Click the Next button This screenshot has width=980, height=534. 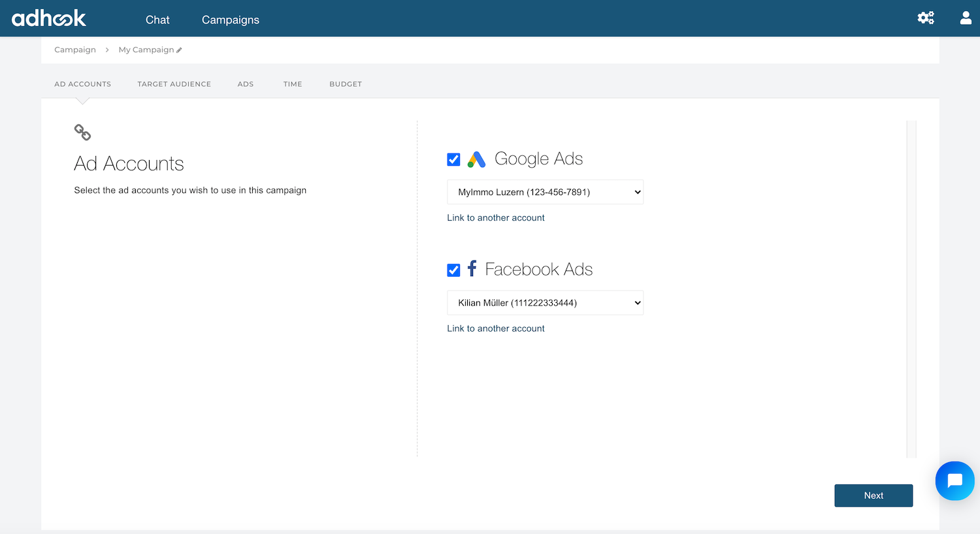(874, 495)
